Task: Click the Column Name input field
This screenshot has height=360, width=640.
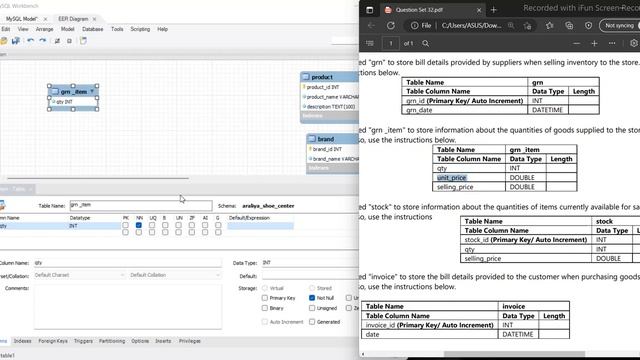Action: (128, 263)
